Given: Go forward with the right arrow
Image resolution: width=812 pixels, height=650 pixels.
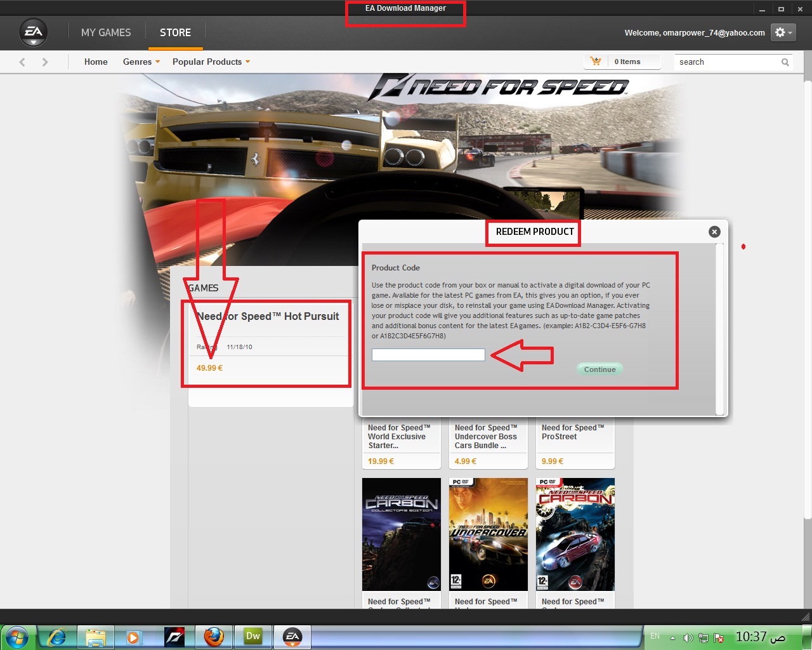Looking at the screenshot, I should (45, 62).
